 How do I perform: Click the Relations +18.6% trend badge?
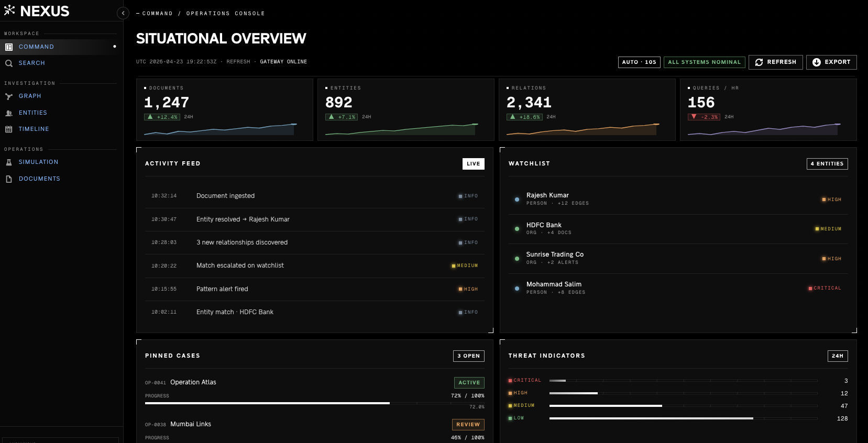pos(524,117)
